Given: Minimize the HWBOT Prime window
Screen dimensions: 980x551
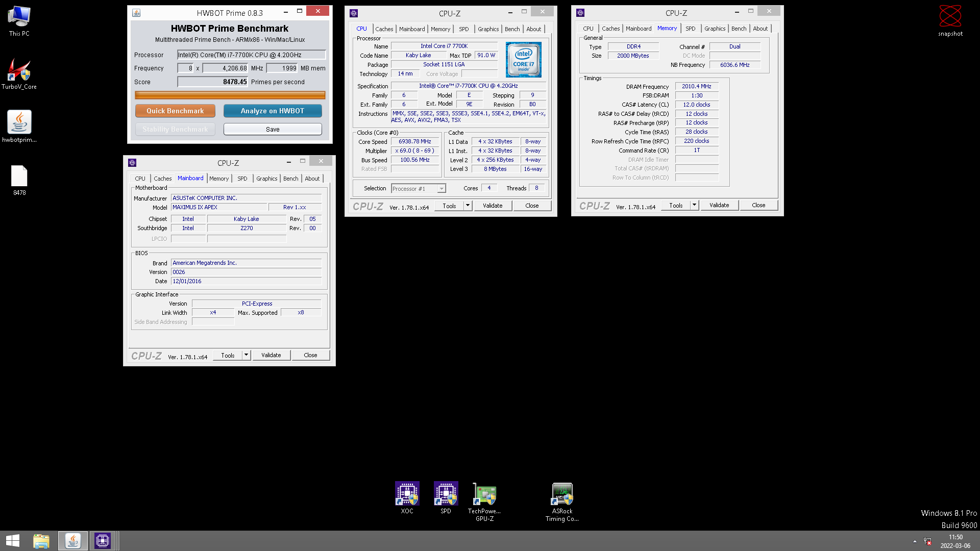Looking at the screenshot, I should (x=286, y=11).
